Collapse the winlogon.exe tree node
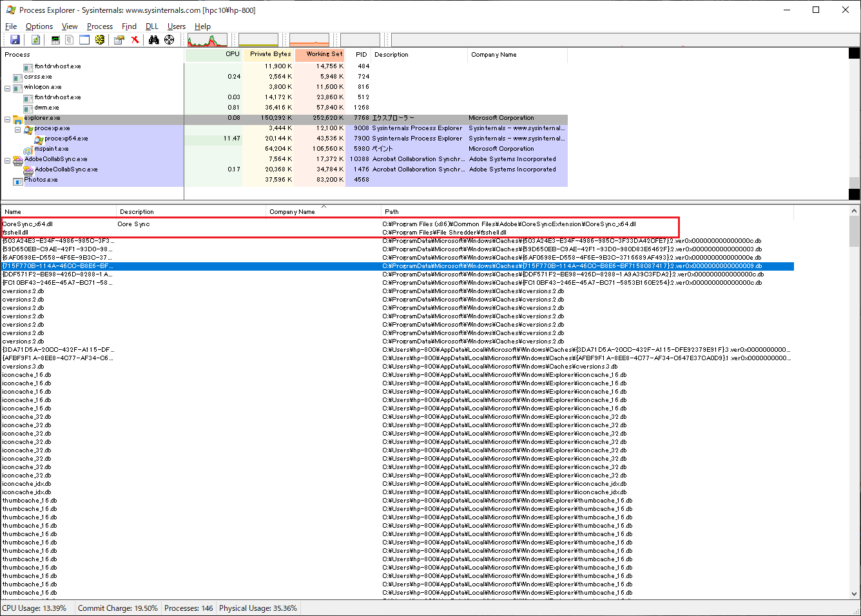The height and width of the screenshot is (616, 861). 7,88
